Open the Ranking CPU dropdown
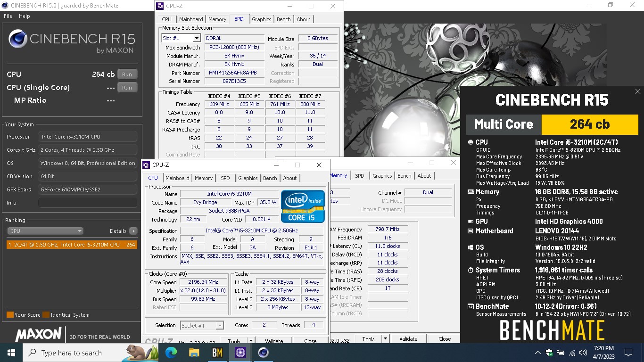 pyautogui.click(x=45, y=231)
